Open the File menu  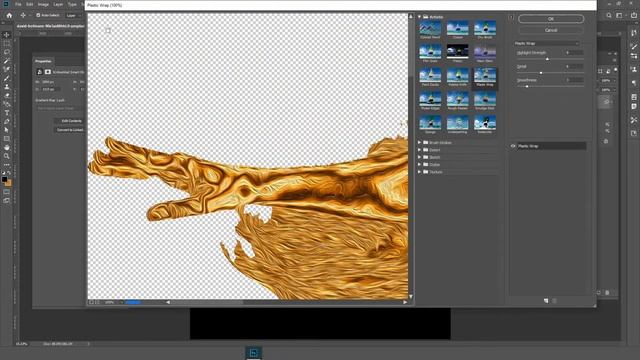(x=18, y=4)
